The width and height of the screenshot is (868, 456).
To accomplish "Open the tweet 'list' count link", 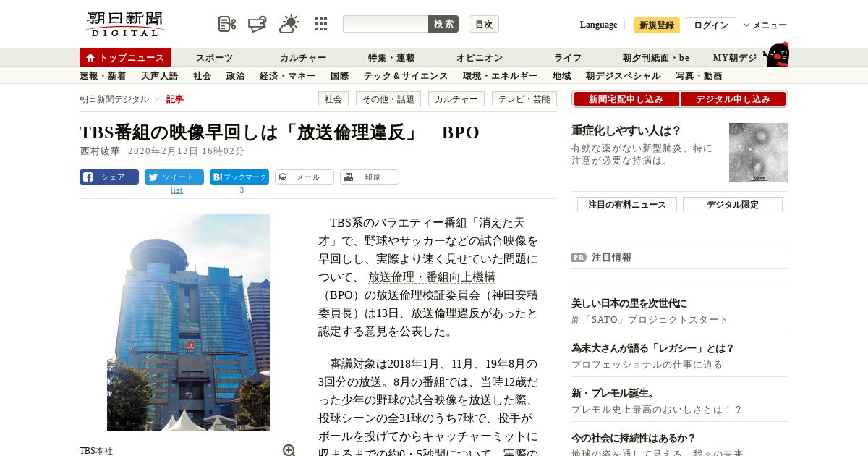I will coord(176,190).
